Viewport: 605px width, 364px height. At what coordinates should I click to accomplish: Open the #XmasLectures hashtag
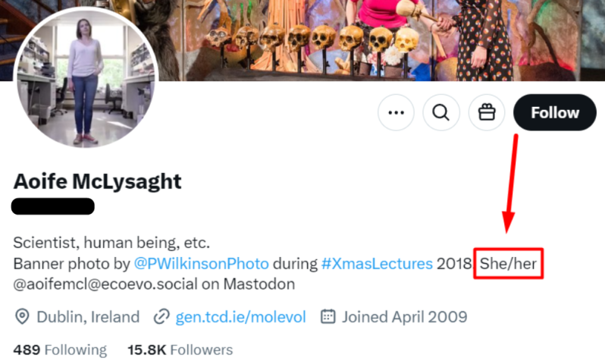click(377, 264)
